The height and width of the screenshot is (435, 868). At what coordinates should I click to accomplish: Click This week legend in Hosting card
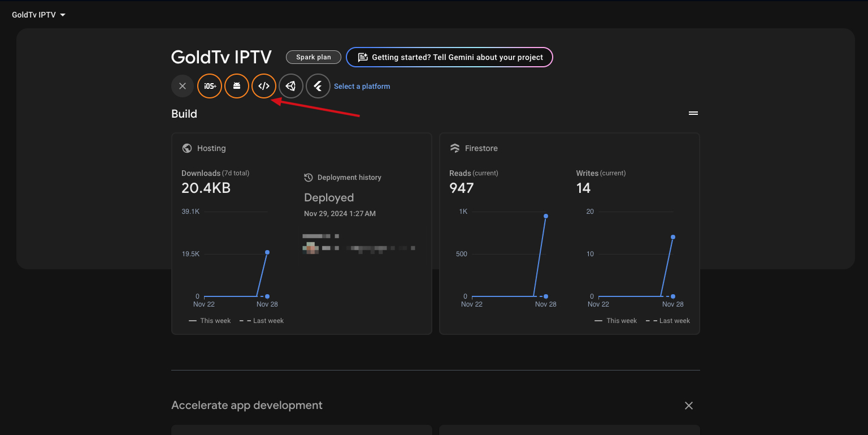(210, 321)
